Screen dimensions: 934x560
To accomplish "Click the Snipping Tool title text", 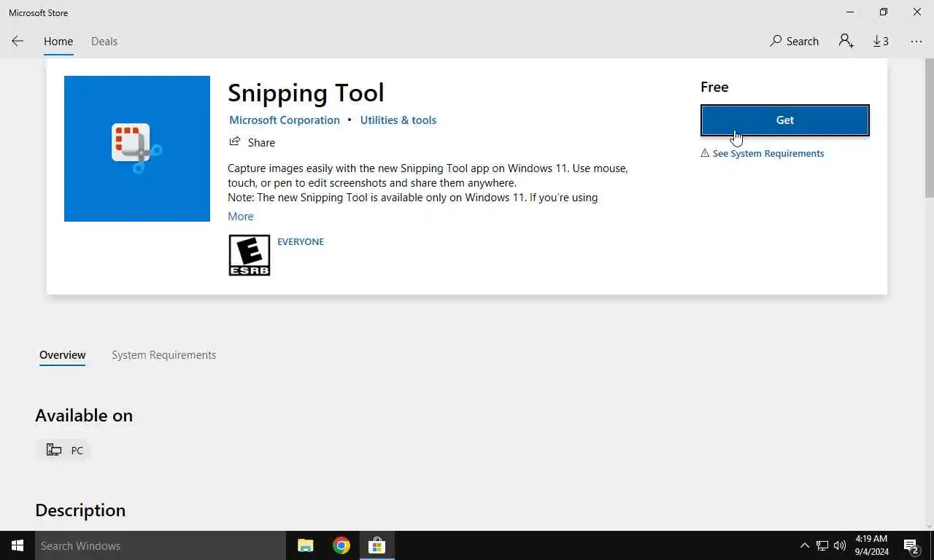I will [x=306, y=93].
